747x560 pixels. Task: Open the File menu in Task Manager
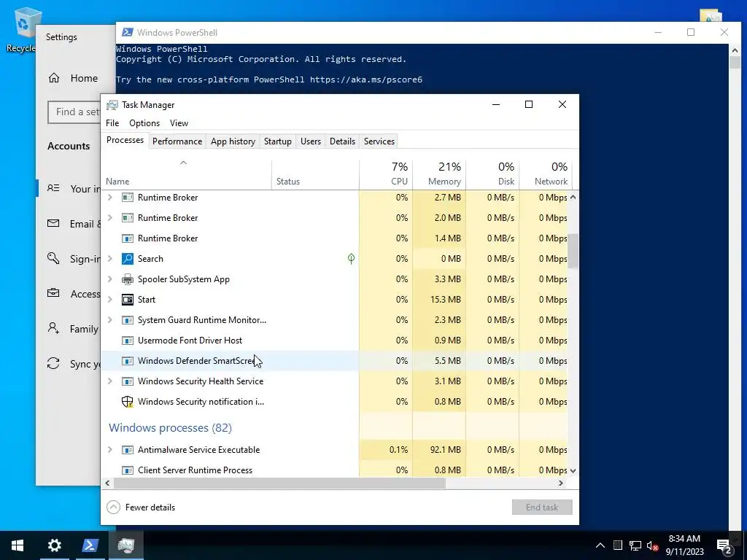(112, 122)
